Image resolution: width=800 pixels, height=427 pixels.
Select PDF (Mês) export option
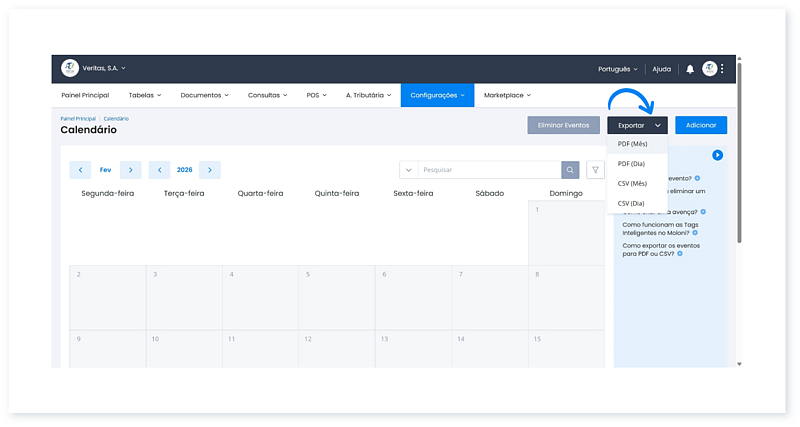point(632,144)
